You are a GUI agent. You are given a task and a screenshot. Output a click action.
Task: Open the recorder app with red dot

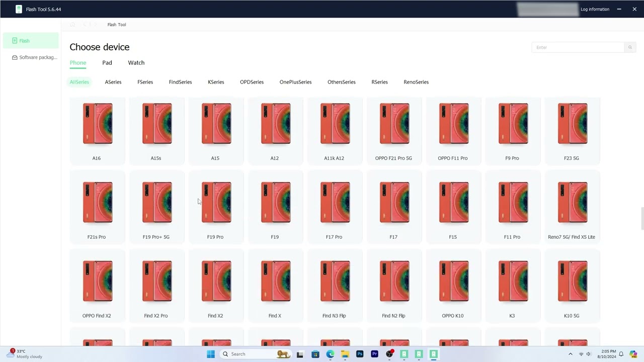389,354
